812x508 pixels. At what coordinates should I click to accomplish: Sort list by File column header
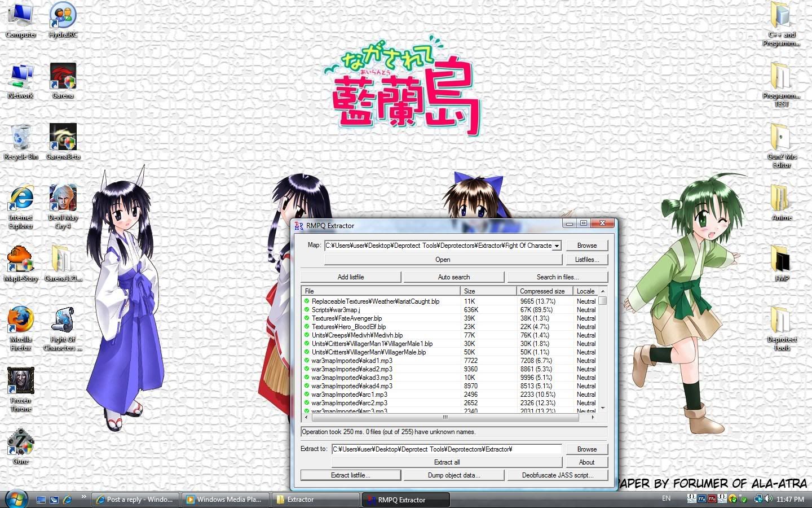coord(381,291)
